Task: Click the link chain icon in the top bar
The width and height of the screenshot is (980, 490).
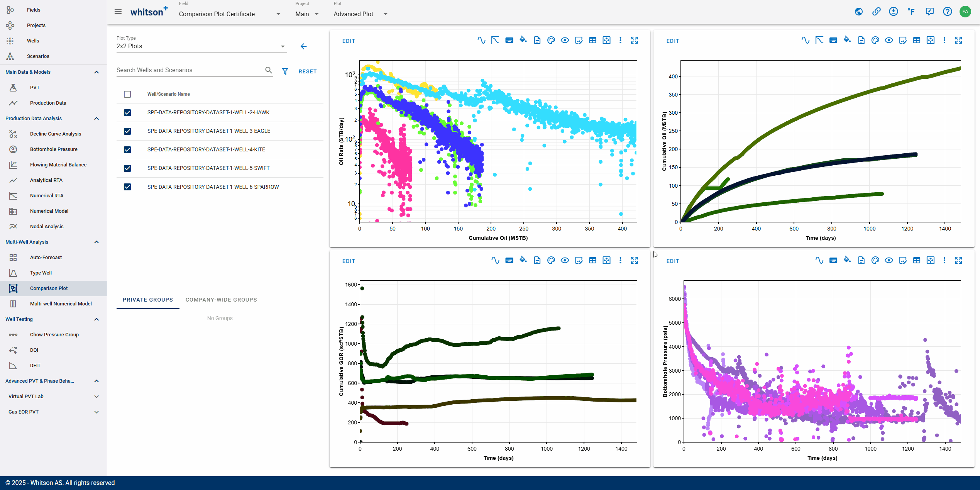Action: [x=877, y=12]
